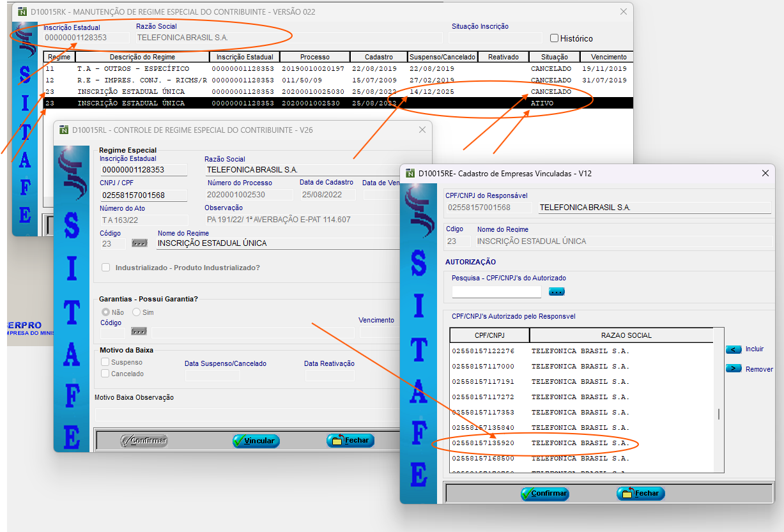The height and width of the screenshot is (532, 784).
Task: Click the Incluir left-arrow icon
Action: click(734, 349)
